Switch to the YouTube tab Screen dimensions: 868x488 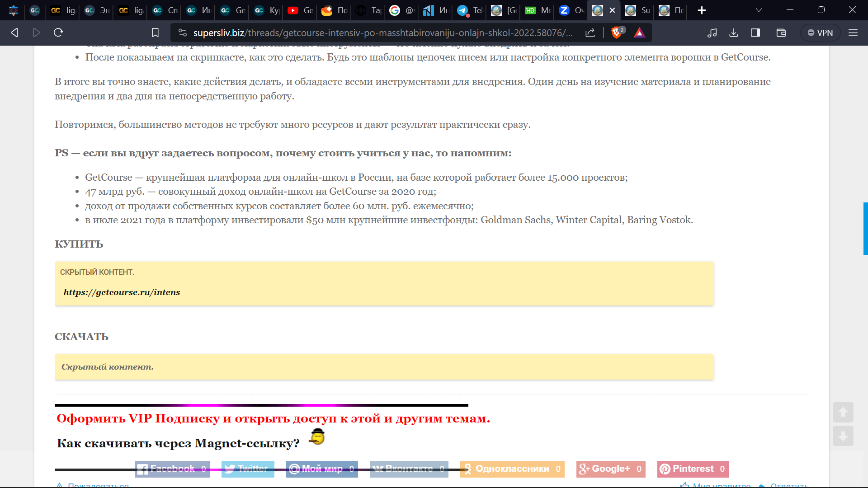tap(300, 10)
